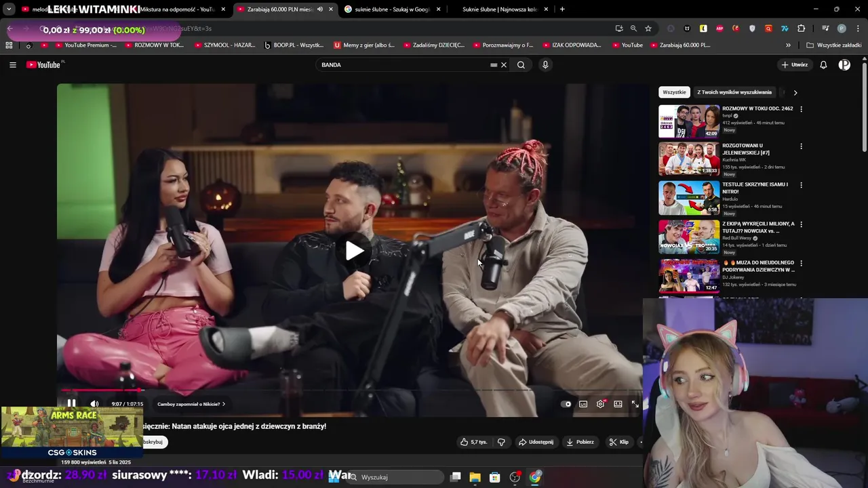868x488 pixels.
Task: Toggle the autoplay switch in the player
Action: coord(566,404)
